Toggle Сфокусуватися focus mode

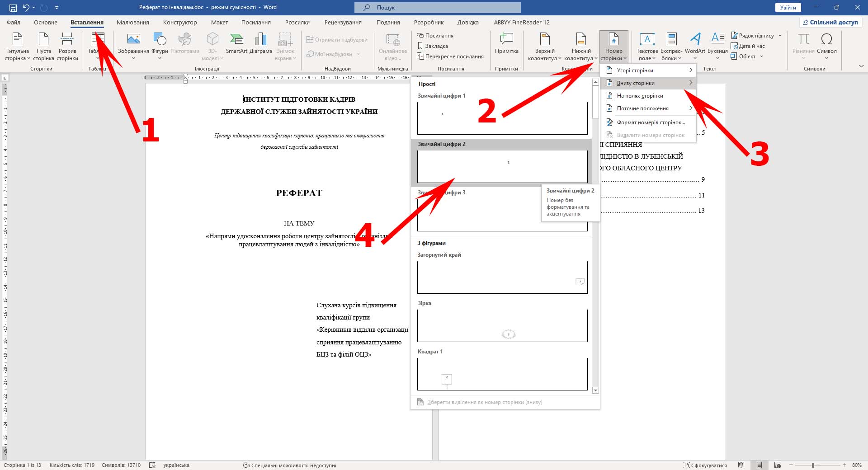click(705, 465)
